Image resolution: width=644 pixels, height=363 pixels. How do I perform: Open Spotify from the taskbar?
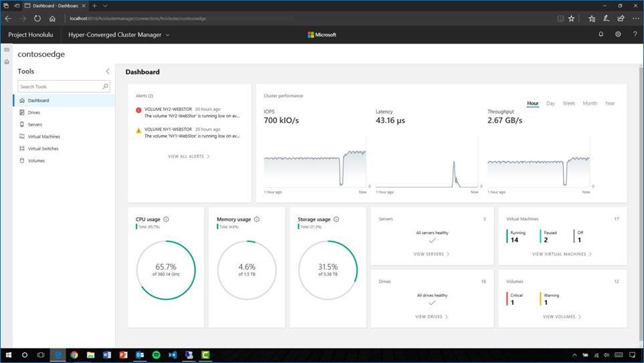tap(156, 355)
